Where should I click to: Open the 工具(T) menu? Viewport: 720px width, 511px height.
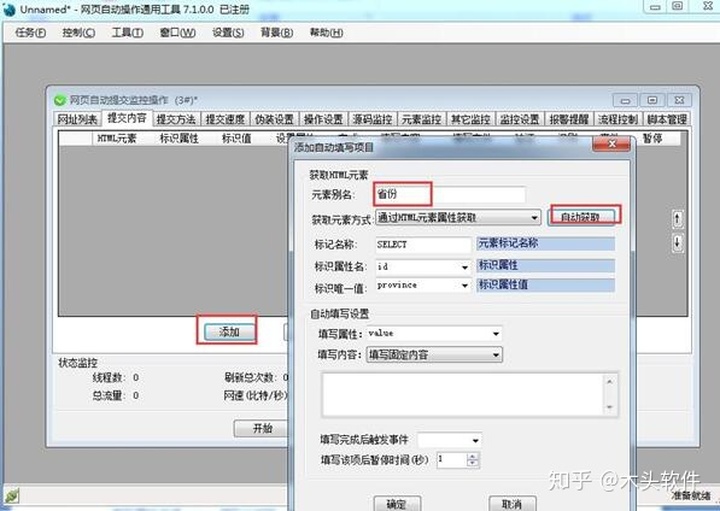[x=127, y=33]
